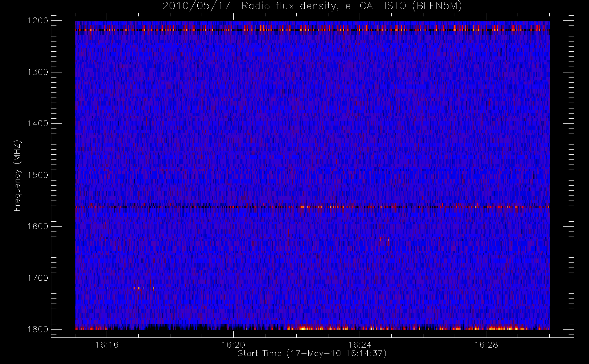
Task: Select the 1600 frequency tick label
Action: (x=38, y=226)
